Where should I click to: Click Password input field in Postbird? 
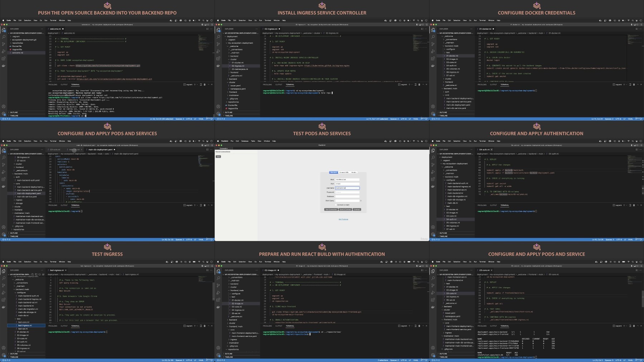[347, 192]
